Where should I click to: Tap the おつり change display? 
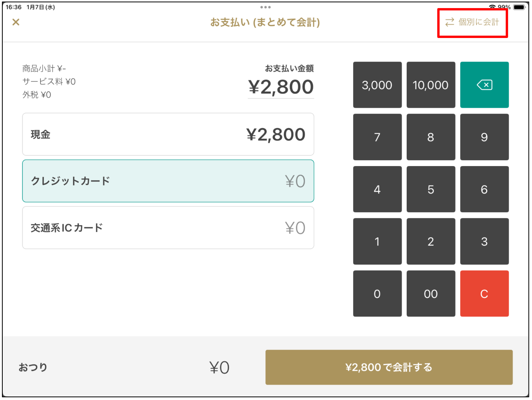tap(33, 367)
